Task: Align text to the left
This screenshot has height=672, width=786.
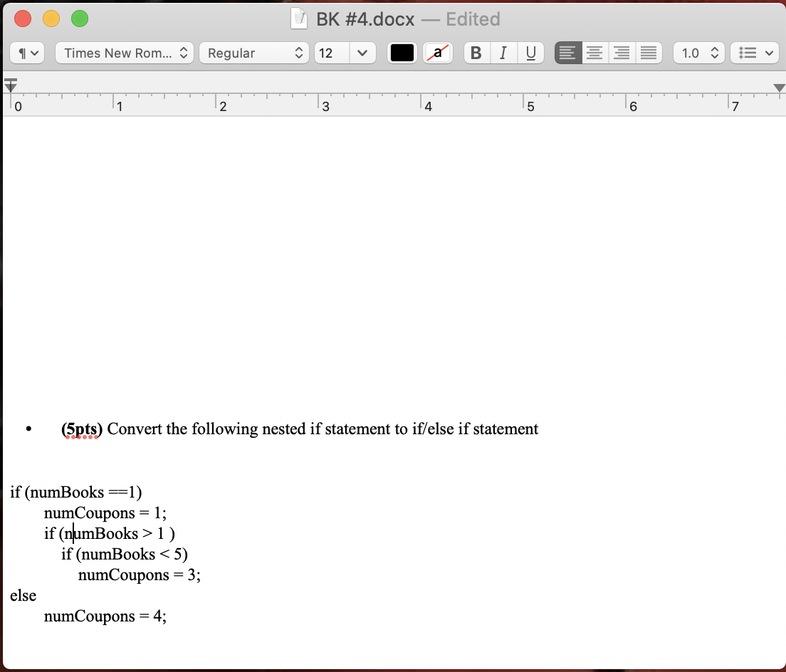Action: click(567, 53)
